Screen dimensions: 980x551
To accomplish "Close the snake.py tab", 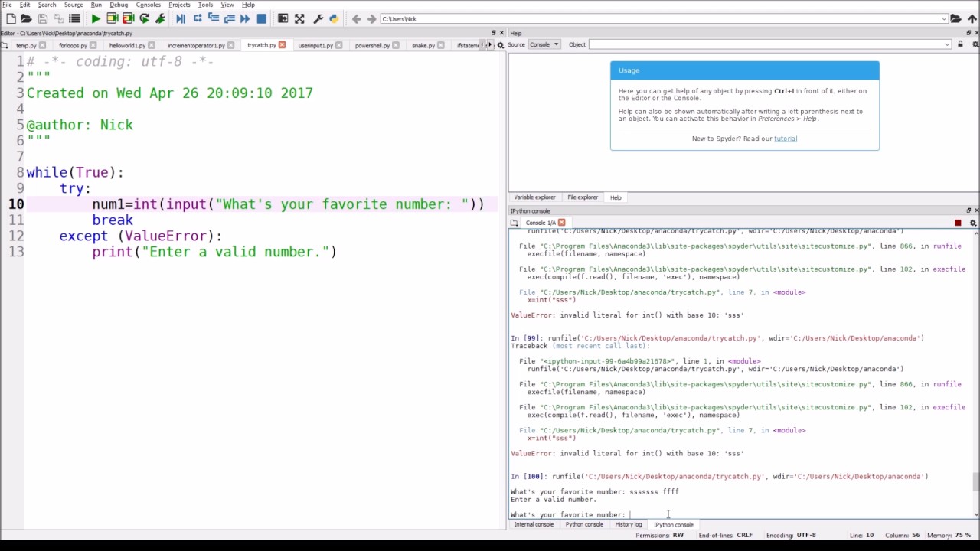I will pyautogui.click(x=441, y=45).
